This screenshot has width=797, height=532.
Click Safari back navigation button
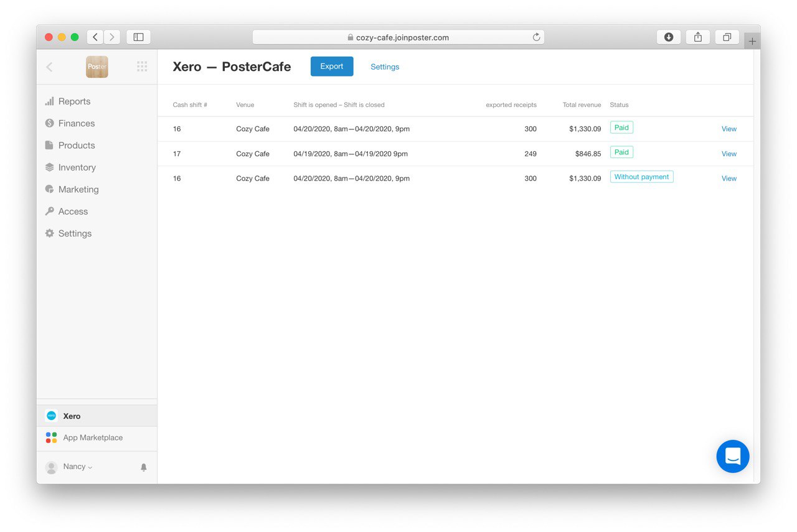(95, 37)
